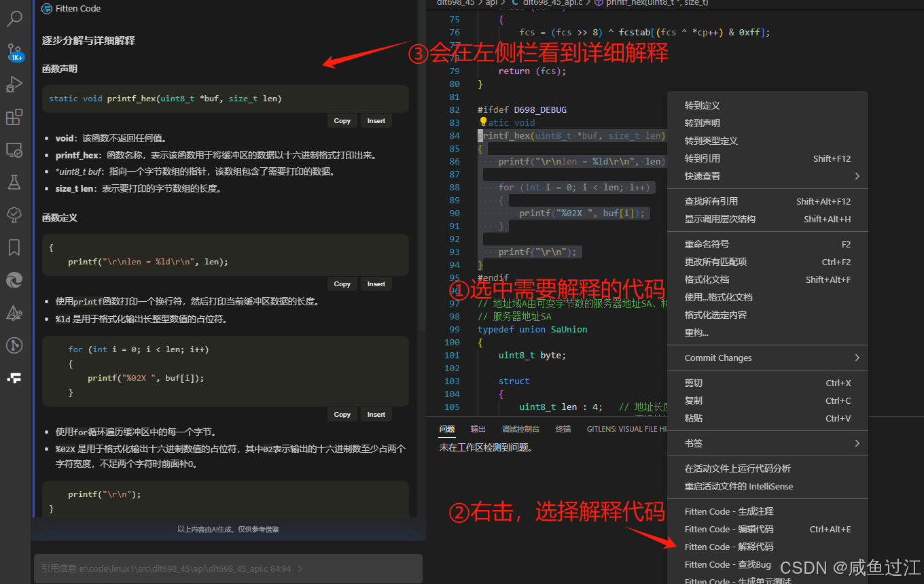Click the 'return (fcs);' code line
This screenshot has width=924, height=584.
[x=532, y=71]
